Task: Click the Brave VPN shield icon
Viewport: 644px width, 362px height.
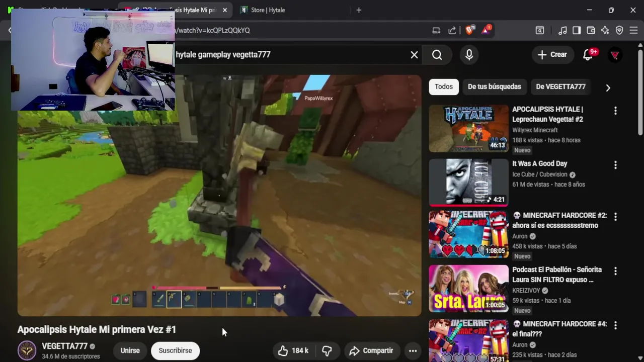Action: (619, 30)
